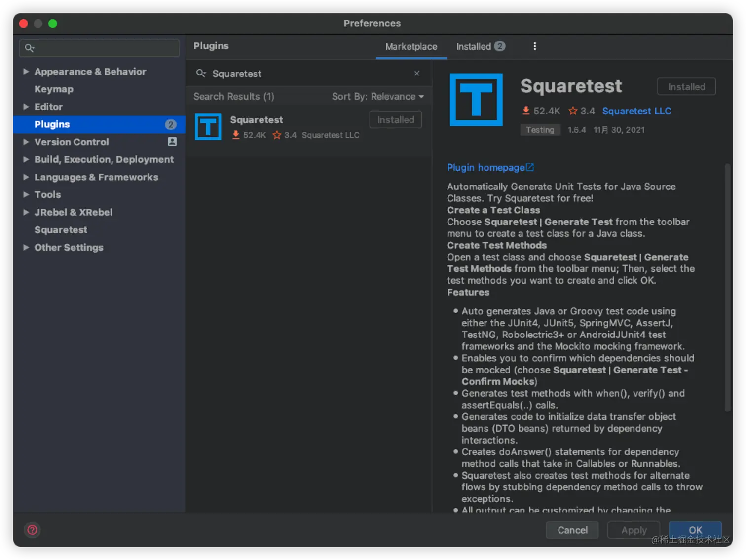Click the Squaretest title in details pane
This screenshot has width=746, height=560.
pos(571,86)
